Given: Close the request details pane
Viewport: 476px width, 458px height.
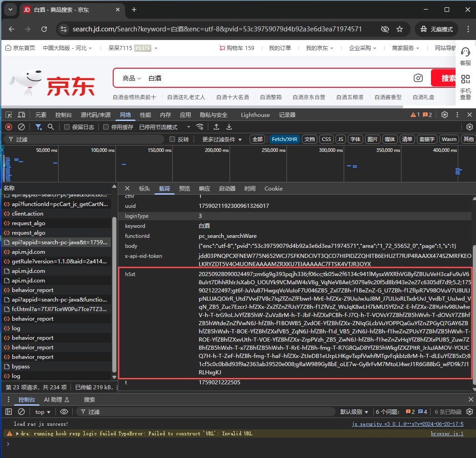Looking at the screenshot, I should pyautogui.click(x=127, y=189).
